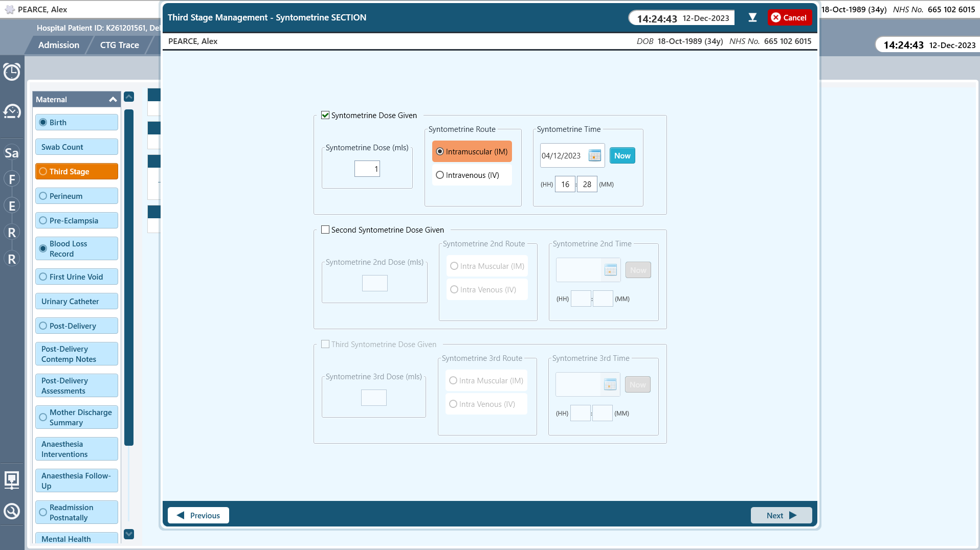This screenshot has width=980, height=550.
Task: Select Pre-Eclampsia menu item
Action: pos(77,221)
